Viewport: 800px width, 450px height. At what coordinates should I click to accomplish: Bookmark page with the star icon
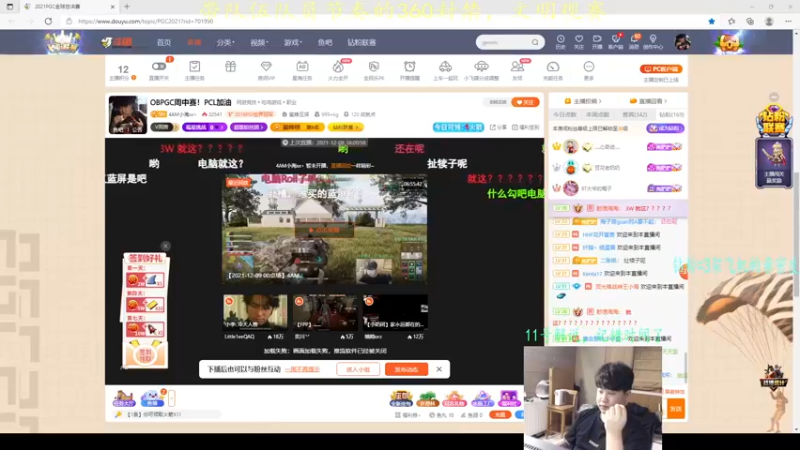point(711,21)
